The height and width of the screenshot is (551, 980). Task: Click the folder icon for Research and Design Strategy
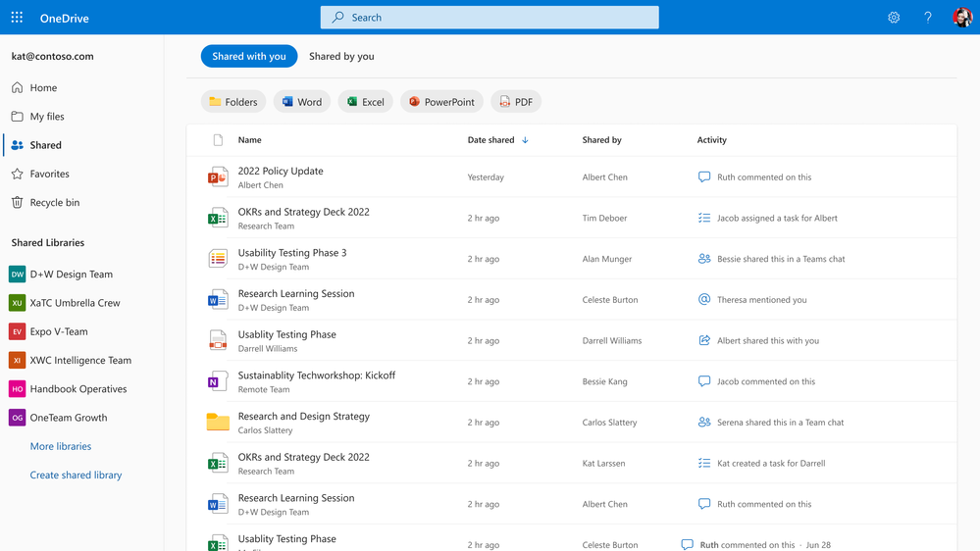click(218, 423)
